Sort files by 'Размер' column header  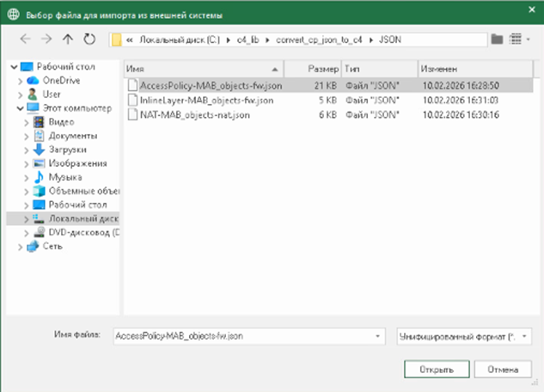pyautogui.click(x=313, y=69)
